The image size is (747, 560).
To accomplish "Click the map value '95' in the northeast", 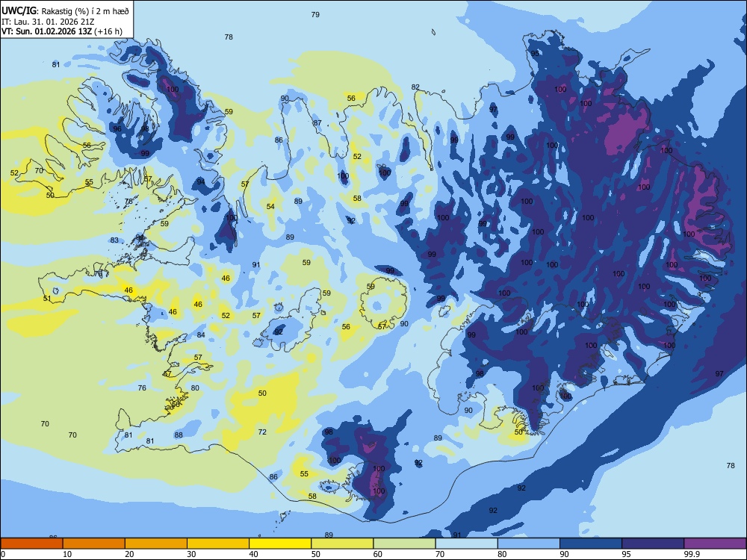I will click(x=535, y=53).
